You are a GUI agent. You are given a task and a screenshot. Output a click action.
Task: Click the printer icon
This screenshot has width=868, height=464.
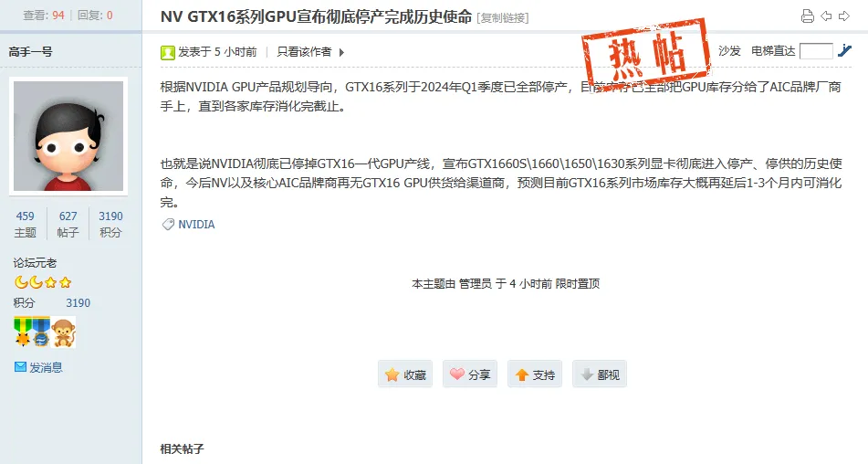point(807,16)
